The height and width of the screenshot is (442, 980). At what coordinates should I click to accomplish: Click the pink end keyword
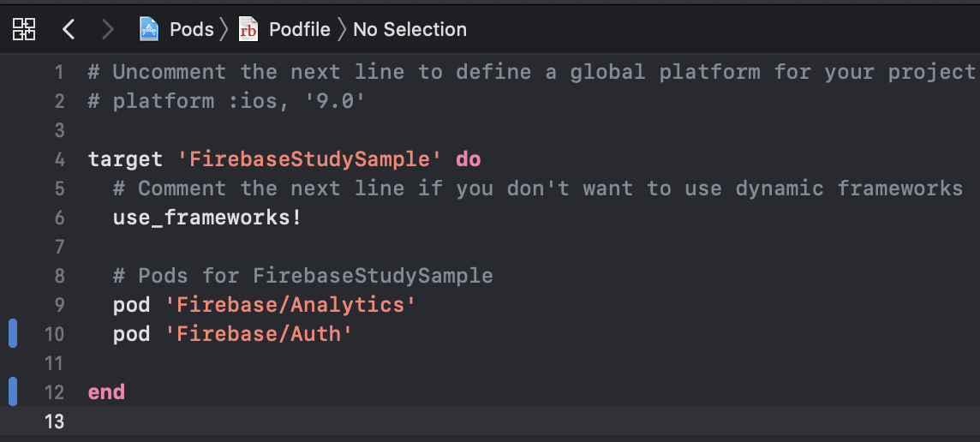tap(107, 392)
